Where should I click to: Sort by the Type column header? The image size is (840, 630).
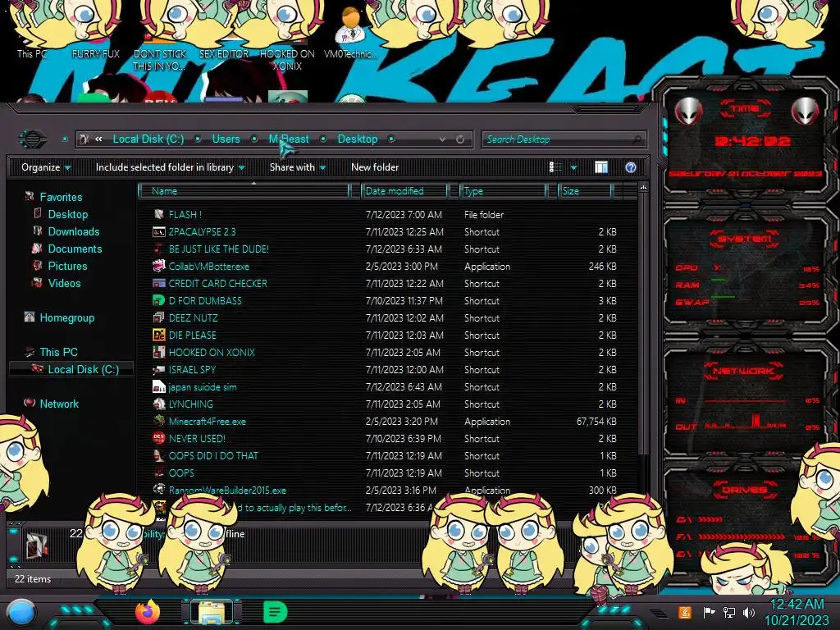click(503, 190)
